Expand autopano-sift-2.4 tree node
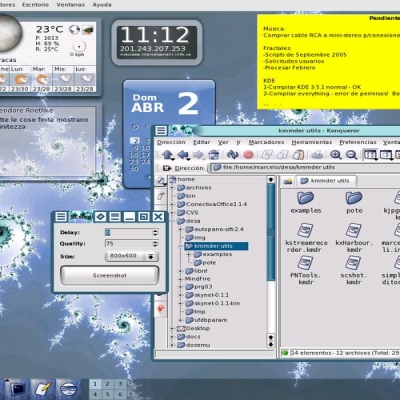 pyautogui.click(x=181, y=229)
